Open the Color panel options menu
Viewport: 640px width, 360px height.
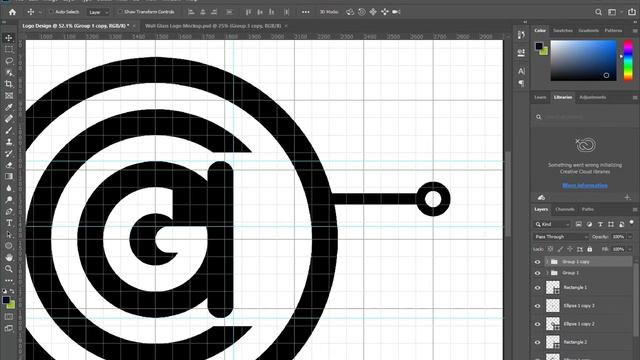635,31
